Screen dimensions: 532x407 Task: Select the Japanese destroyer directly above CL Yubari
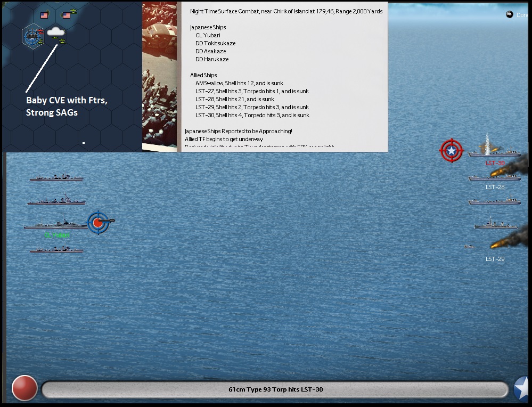point(56,200)
